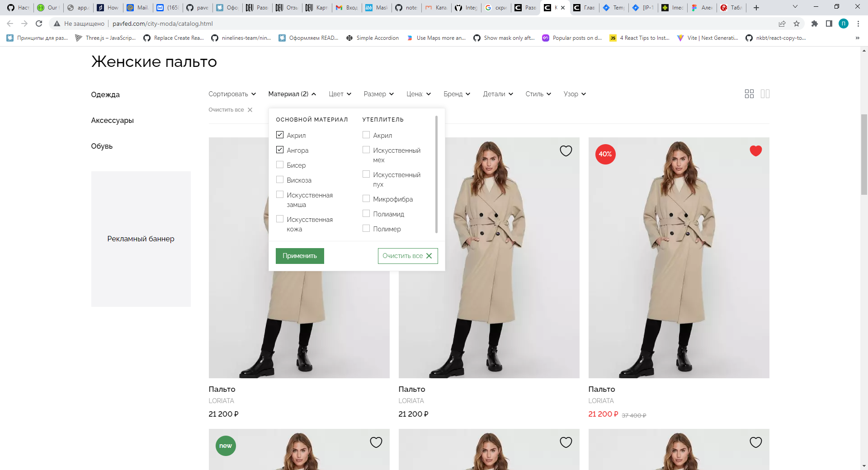Select Обувь category in sidebar
This screenshot has height=470, width=868.
click(102, 146)
